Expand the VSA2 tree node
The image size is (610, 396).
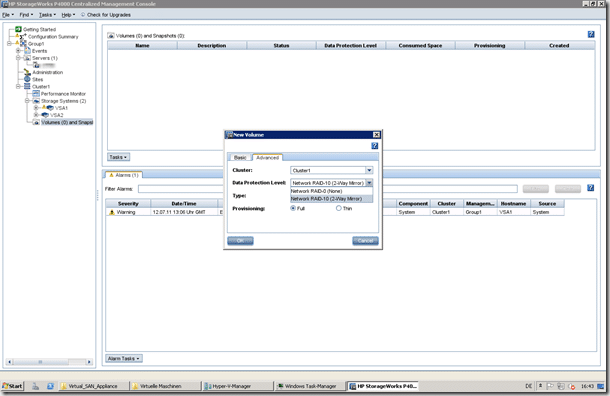[36, 115]
